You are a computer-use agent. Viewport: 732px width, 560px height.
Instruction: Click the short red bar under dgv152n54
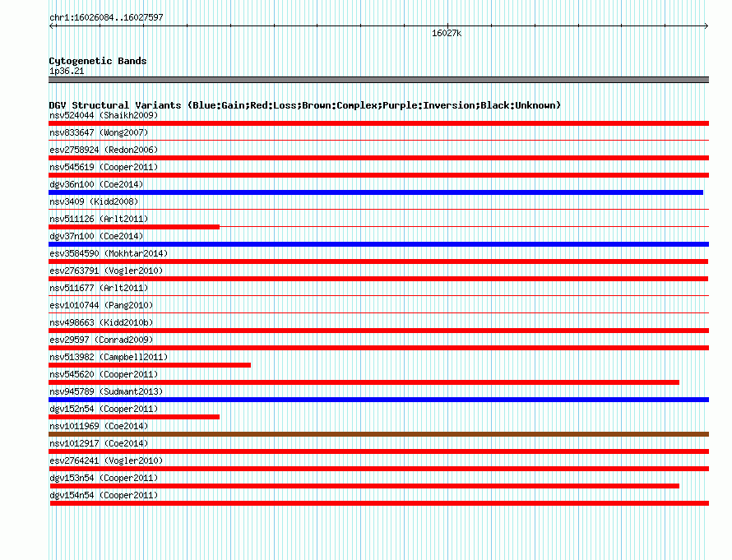[134, 417]
